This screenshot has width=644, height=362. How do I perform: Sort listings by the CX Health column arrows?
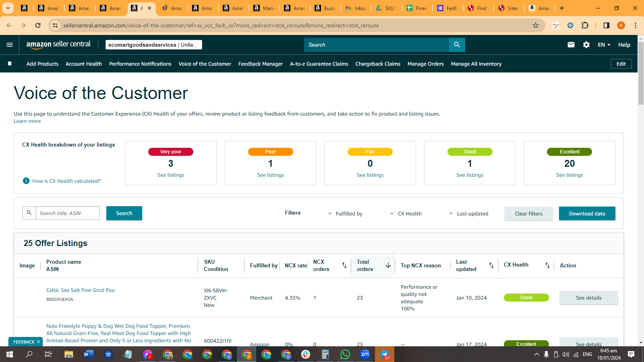pos(547,265)
